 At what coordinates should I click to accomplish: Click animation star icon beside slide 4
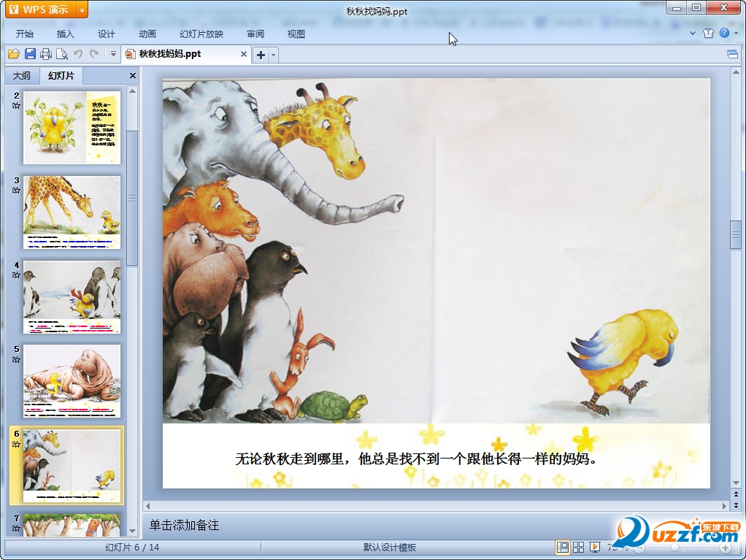(x=16, y=275)
